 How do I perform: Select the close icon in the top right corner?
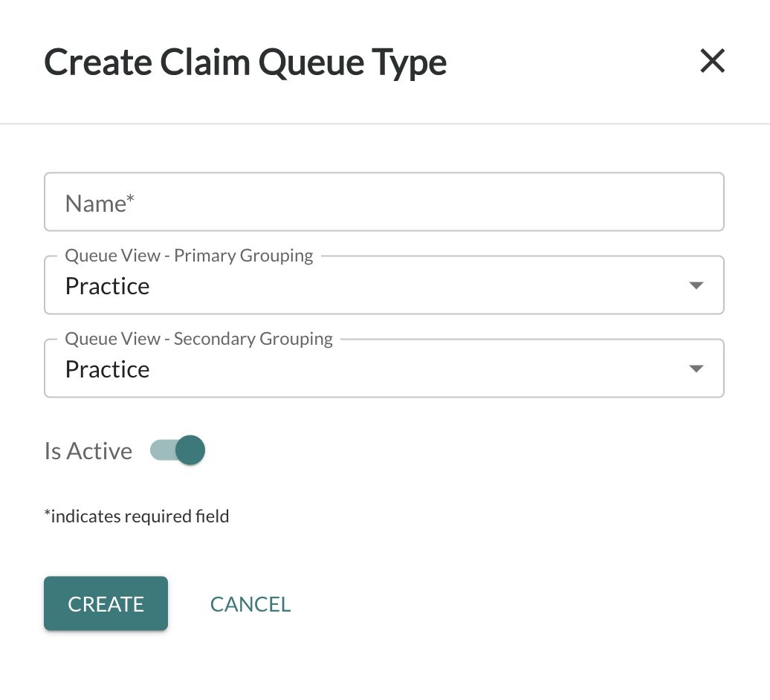713,62
